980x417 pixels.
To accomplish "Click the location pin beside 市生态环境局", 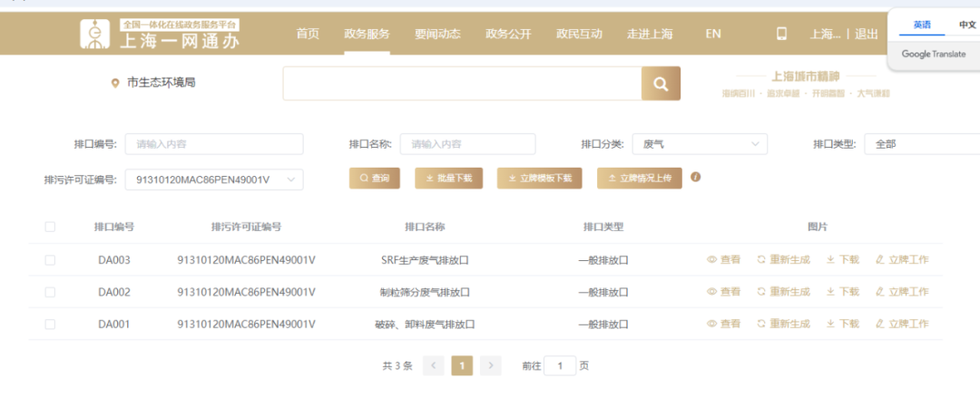I will pyautogui.click(x=114, y=83).
